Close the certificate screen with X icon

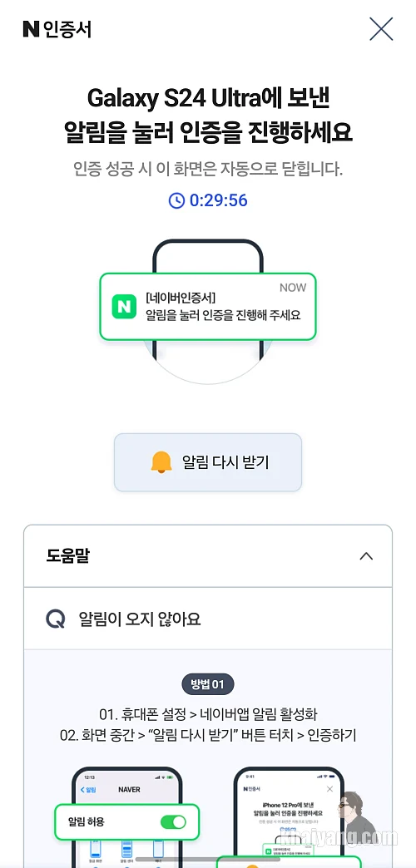(x=381, y=29)
